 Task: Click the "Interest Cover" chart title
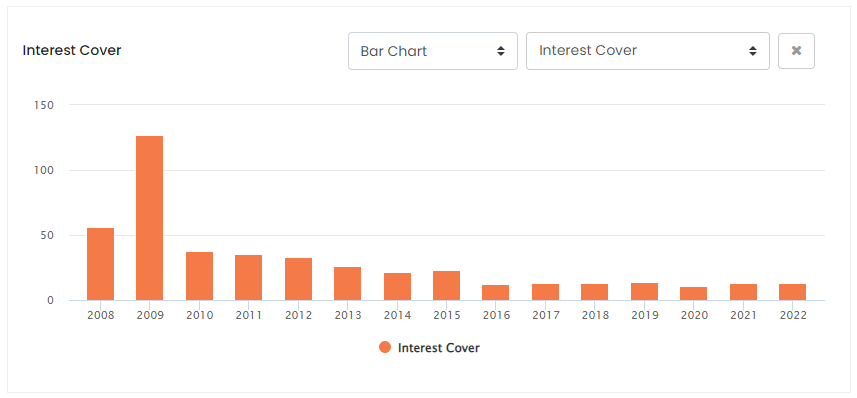[72, 50]
